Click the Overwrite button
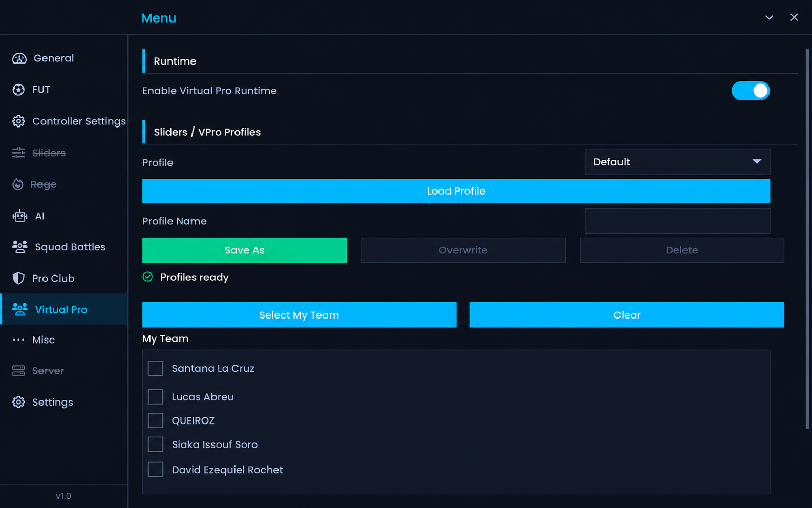Image resolution: width=812 pixels, height=508 pixels. pyautogui.click(x=463, y=250)
